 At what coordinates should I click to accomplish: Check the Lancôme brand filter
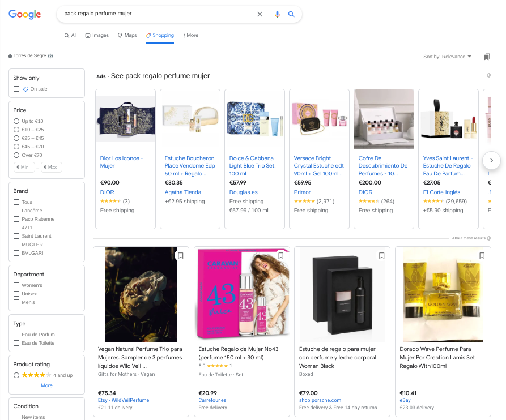(x=16, y=211)
